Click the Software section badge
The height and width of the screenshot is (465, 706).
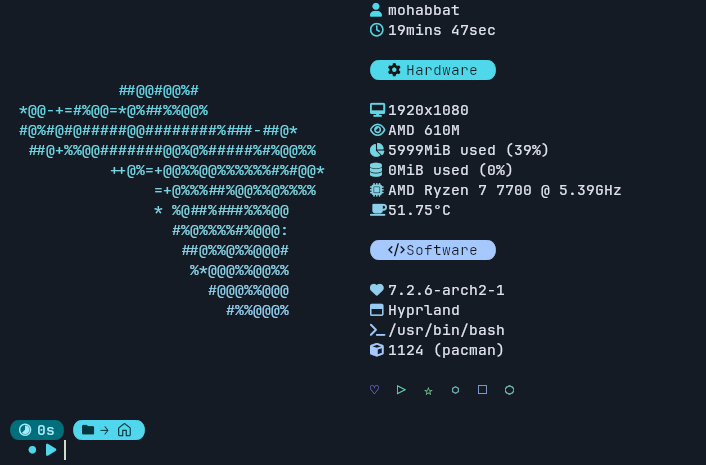click(433, 250)
